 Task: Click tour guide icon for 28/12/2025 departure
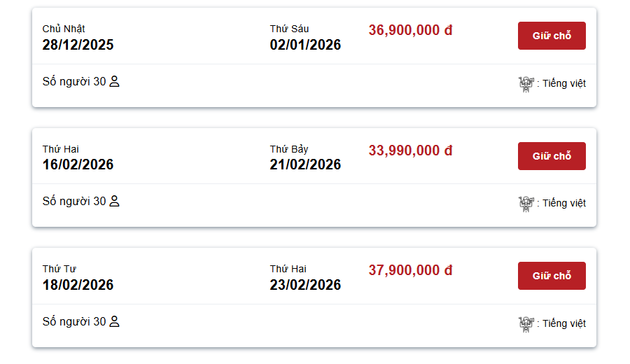(526, 83)
